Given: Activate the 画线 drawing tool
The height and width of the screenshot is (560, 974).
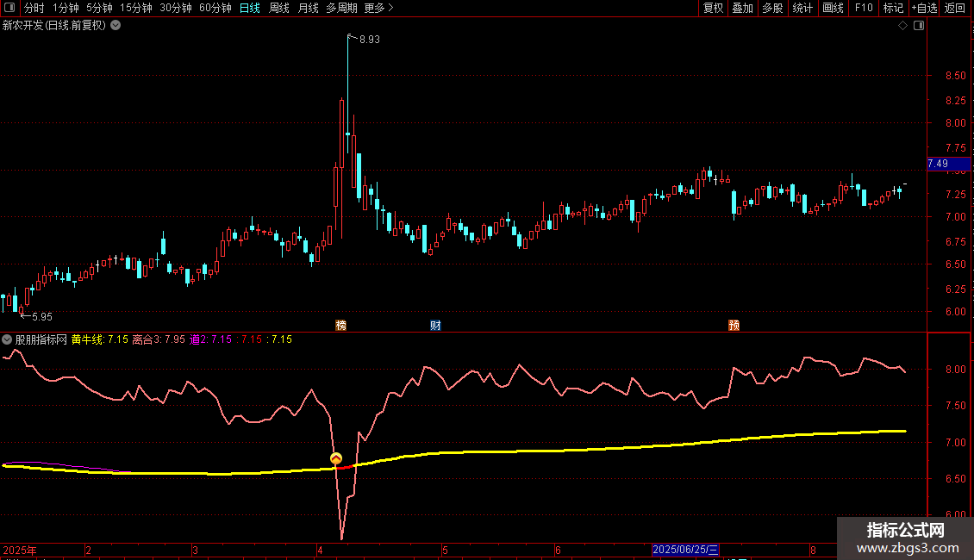Looking at the screenshot, I should tap(833, 8).
